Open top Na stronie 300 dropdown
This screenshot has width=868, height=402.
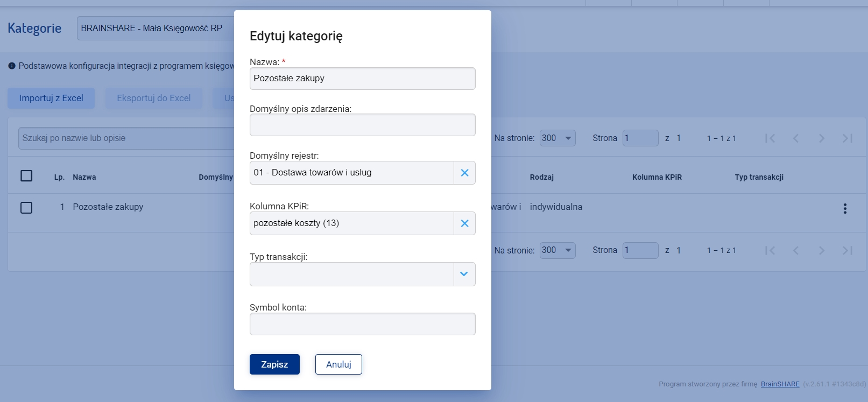click(558, 138)
